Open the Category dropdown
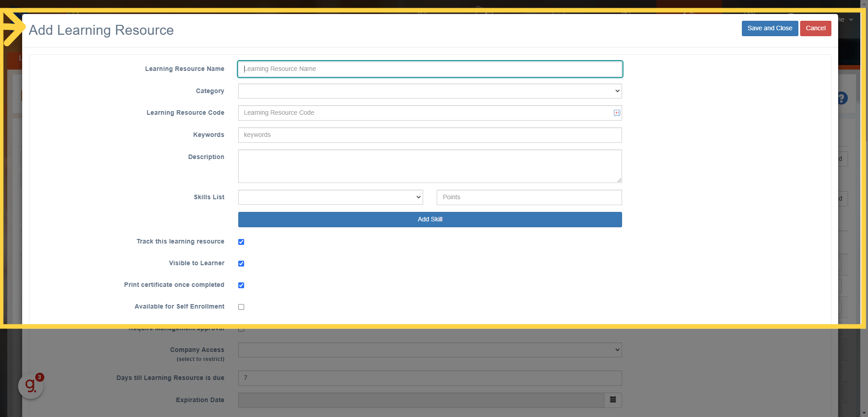This screenshot has height=417, width=868. point(430,91)
